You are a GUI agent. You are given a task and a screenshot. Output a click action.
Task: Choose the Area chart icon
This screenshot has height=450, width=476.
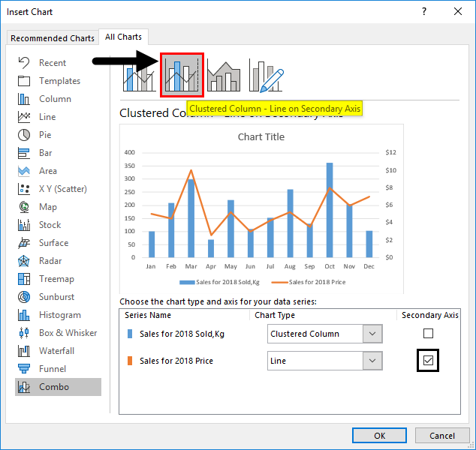coord(24,171)
